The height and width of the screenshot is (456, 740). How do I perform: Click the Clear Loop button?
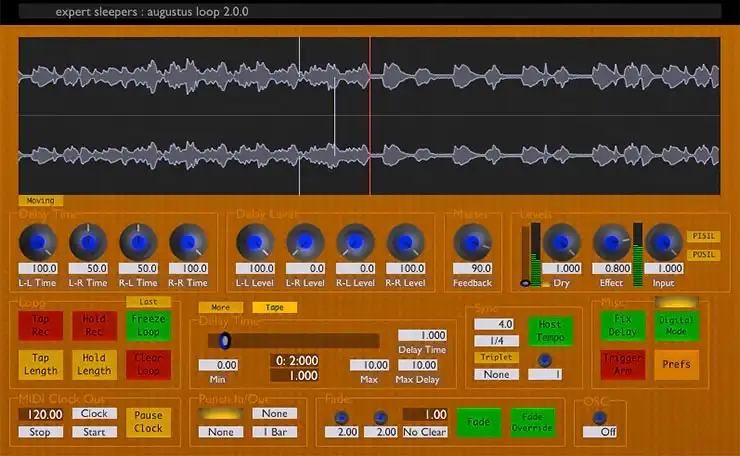click(x=148, y=364)
